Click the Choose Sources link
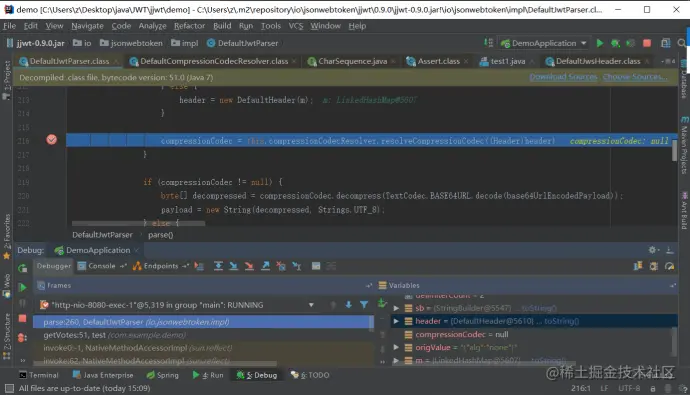690x395 pixels. pyautogui.click(x=635, y=77)
